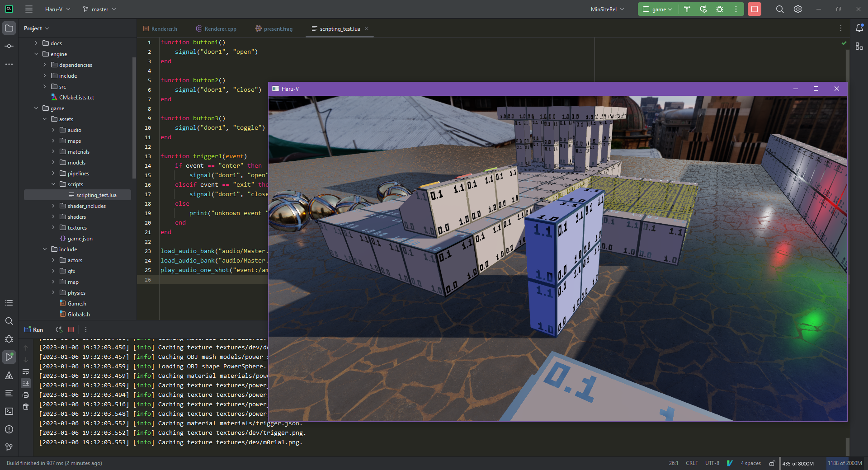Viewport: 868px width, 470px height.
Task: Stop the running game process
Action: click(755, 9)
